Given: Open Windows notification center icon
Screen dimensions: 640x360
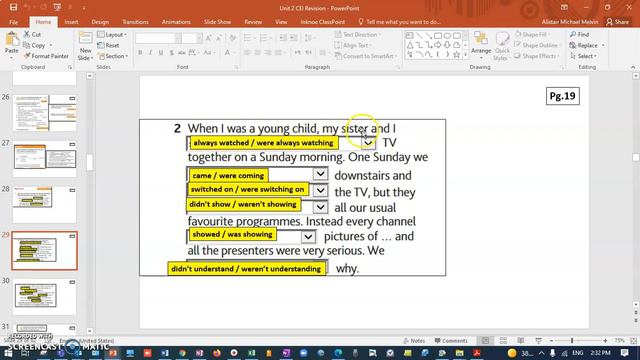Looking at the screenshot, I should [624, 353].
